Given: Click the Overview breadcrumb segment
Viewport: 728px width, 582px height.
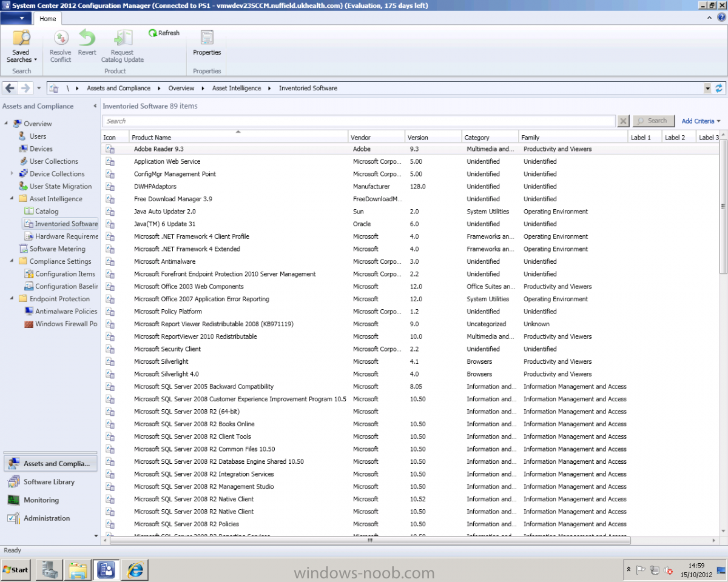Looking at the screenshot, I should pyautogui.click(x=181, y=88).
